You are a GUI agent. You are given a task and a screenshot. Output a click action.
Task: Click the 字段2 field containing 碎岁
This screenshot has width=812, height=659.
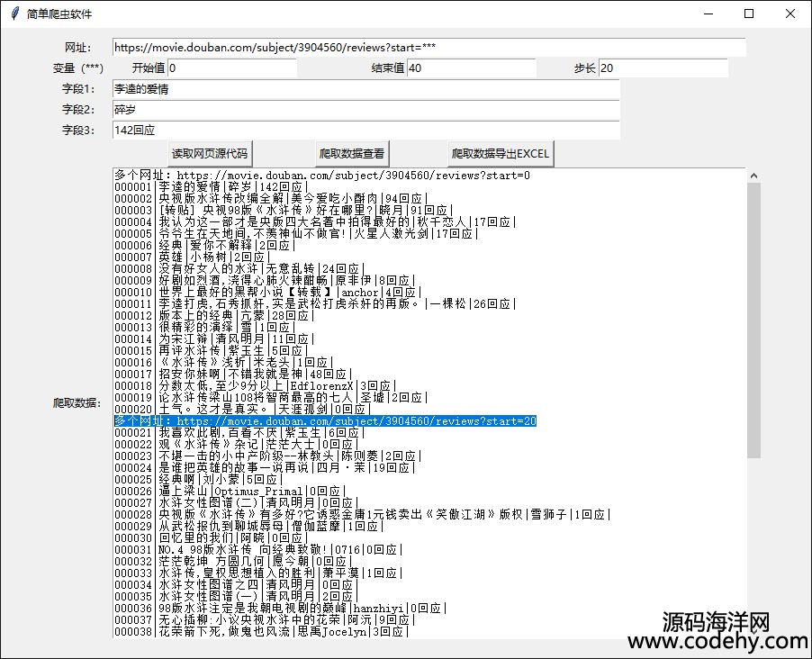tap(365, 110)
